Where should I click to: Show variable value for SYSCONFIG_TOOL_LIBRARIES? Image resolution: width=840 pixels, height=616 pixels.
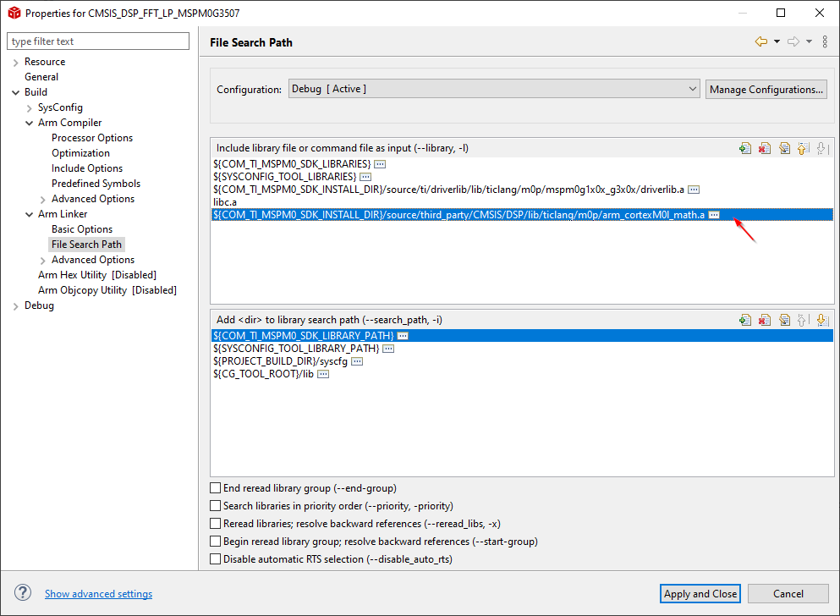point(365,177)
